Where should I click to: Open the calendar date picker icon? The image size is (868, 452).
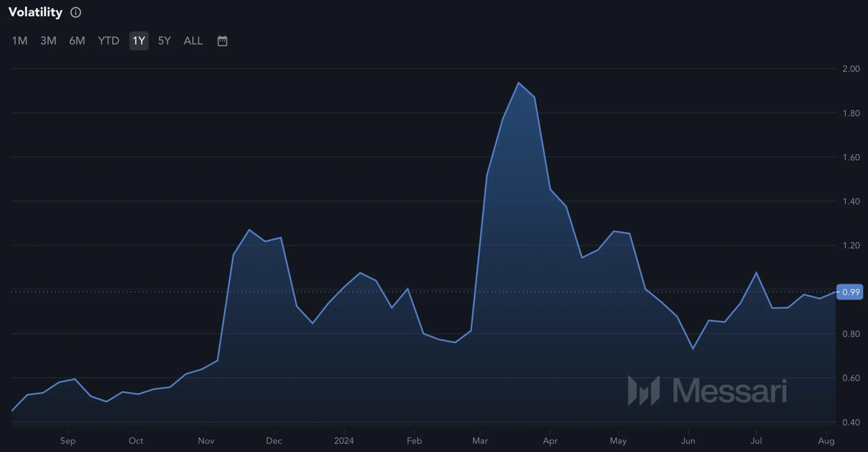coord(222,41)
